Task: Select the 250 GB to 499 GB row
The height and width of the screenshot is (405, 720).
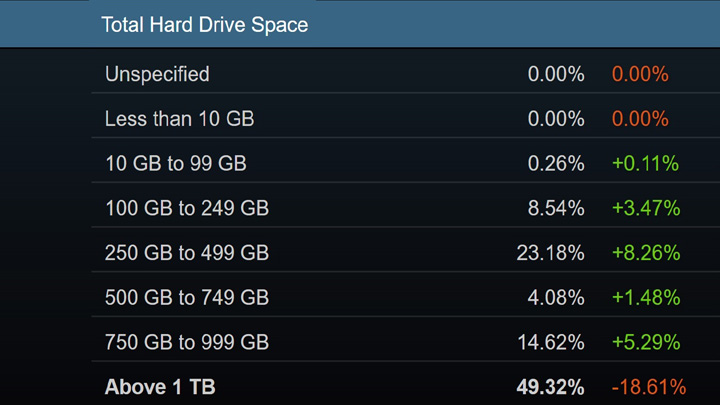Action: click(186, 253)
